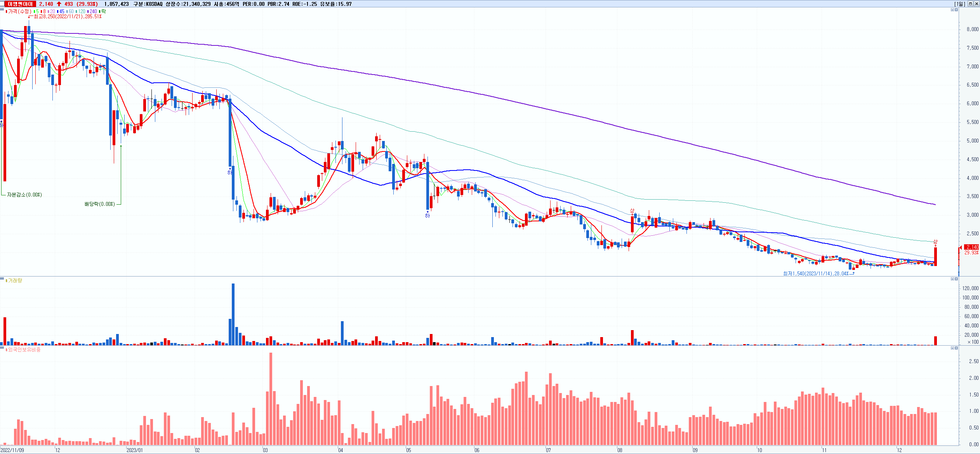Close the 거래량 volume panel
980x454 pixels.
956,279
